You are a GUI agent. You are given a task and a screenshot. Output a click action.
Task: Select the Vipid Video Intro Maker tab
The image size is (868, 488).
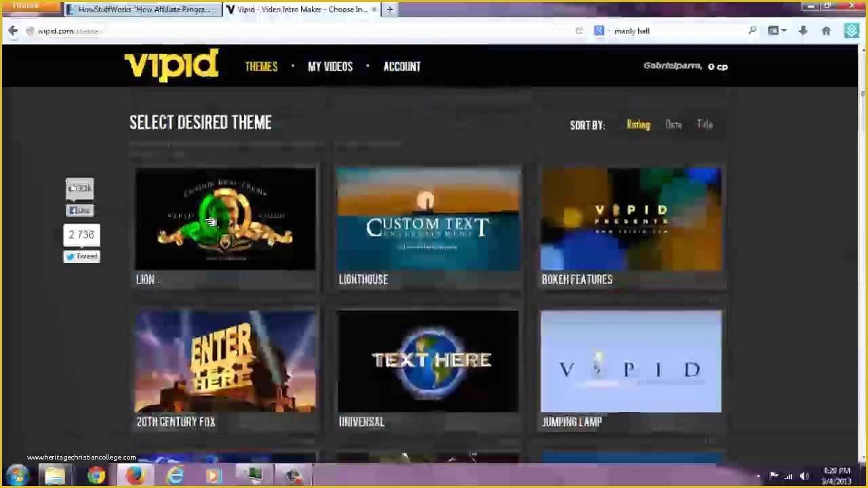302,9
